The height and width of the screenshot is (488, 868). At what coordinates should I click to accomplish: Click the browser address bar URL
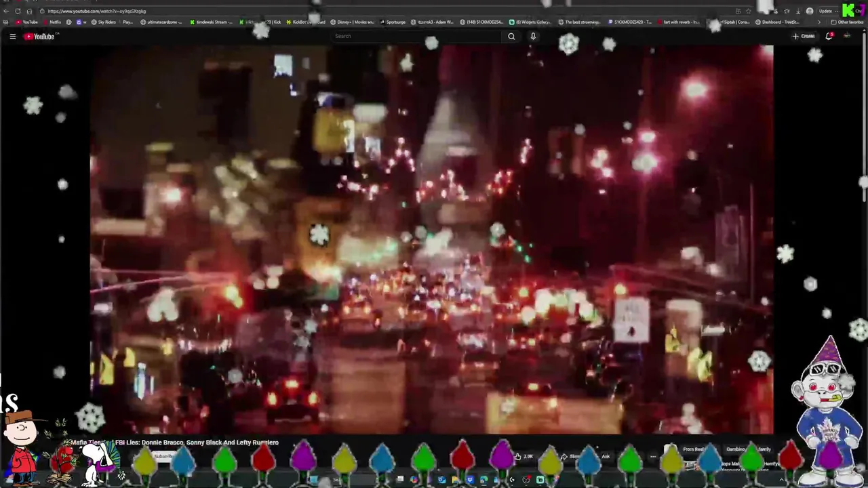(96, 11)
